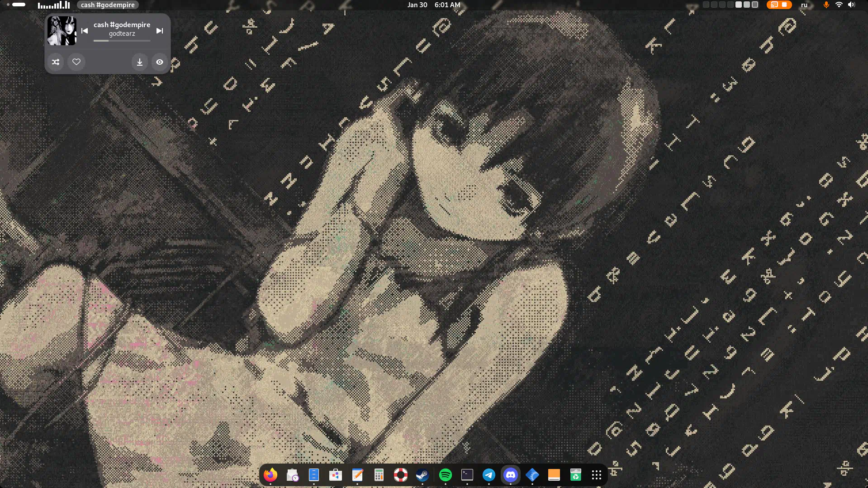Toggle the eye visibility button
Screen dimensions: 868x488
point(160,62)
